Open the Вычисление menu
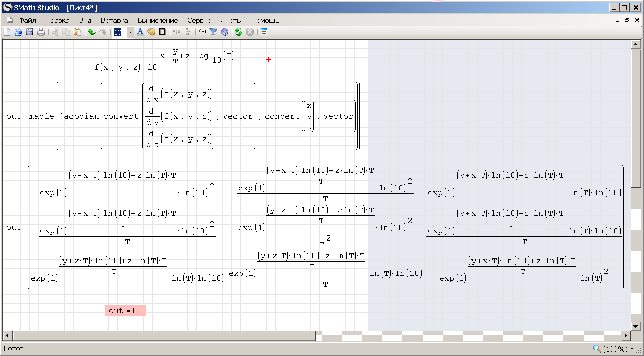 [157, 21]
